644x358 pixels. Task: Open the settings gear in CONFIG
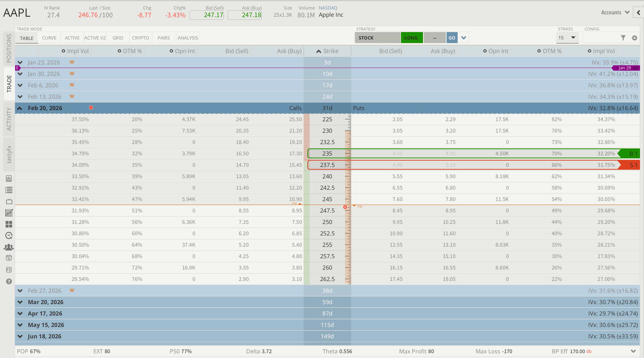tap(634, 38)
